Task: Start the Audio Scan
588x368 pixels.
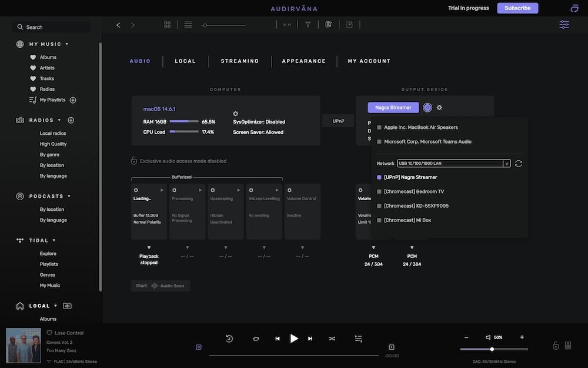Action: (x=160, y=286)
